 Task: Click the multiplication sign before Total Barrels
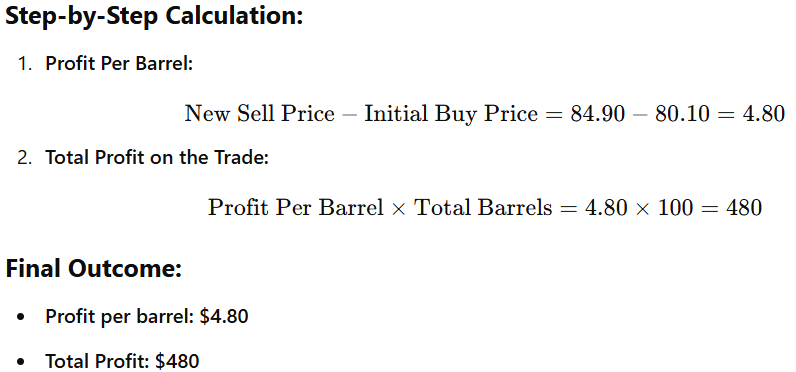(x=399, y=208)
